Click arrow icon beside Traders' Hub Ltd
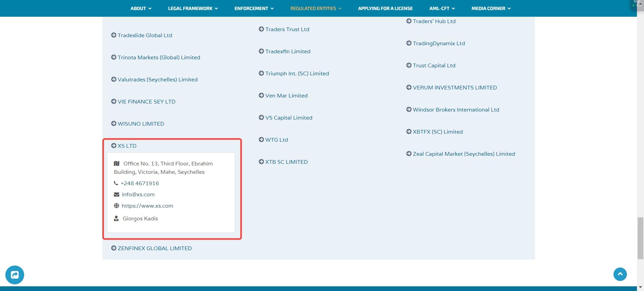Viewport: 644px width, 291px height. point(409,21)
